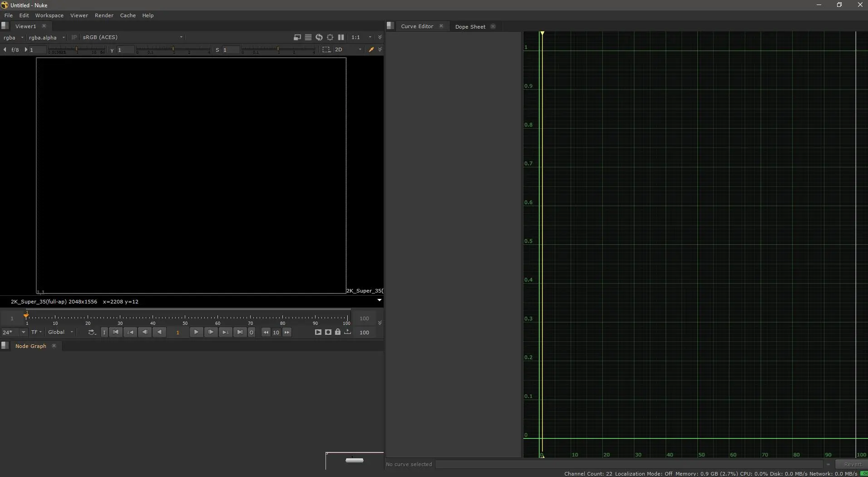This screenshot has width=868, height=477.
Task: Go to next keyframe button
Action: coord(225,332)
